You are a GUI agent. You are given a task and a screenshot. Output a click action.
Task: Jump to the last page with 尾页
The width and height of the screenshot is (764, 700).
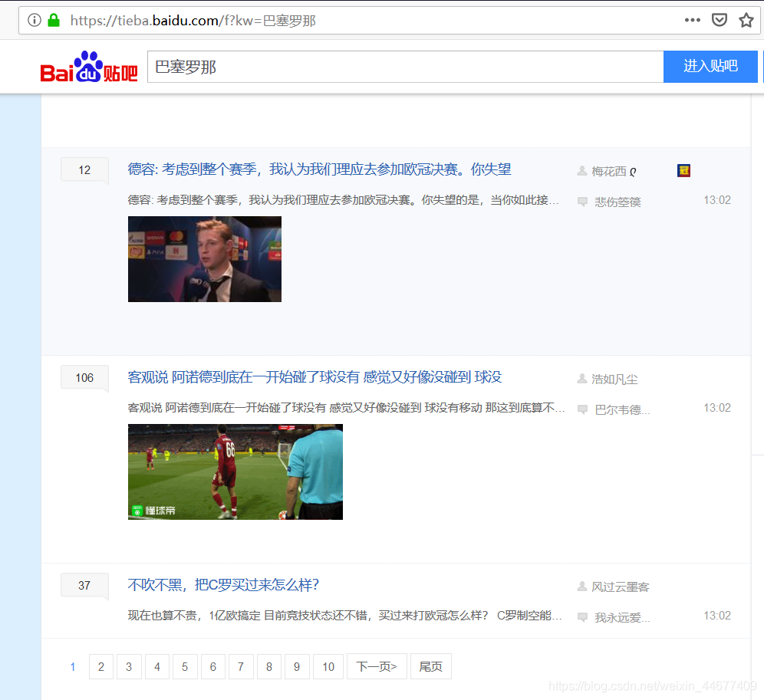point(431,666)
